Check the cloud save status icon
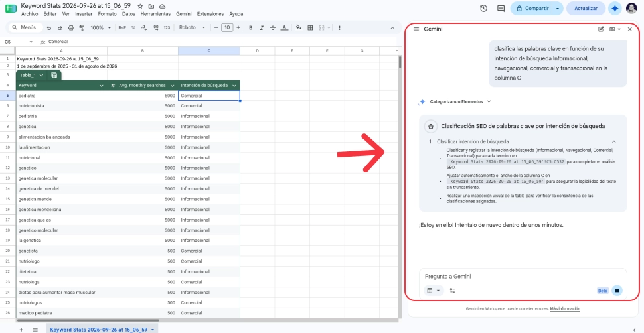 (163, 6)
